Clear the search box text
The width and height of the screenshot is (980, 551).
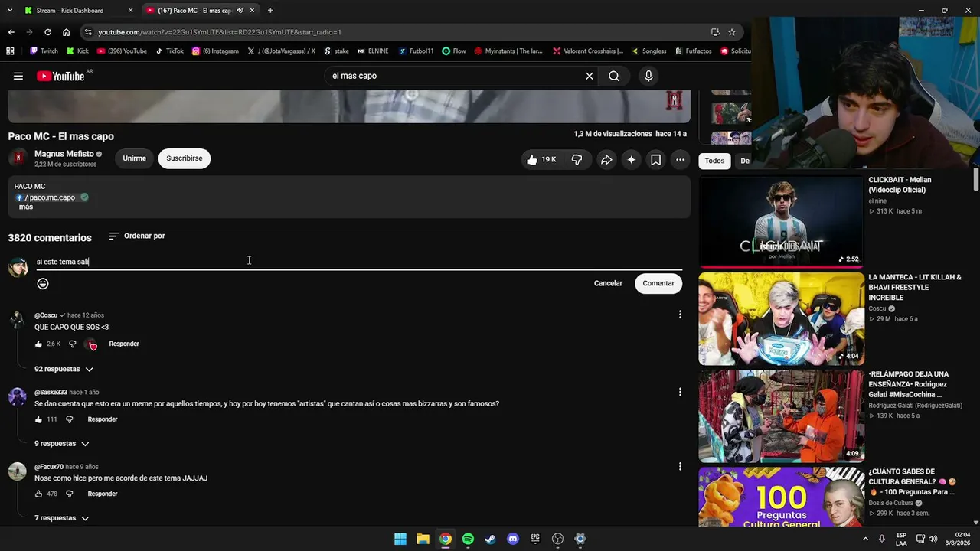[x=590, y=76]
